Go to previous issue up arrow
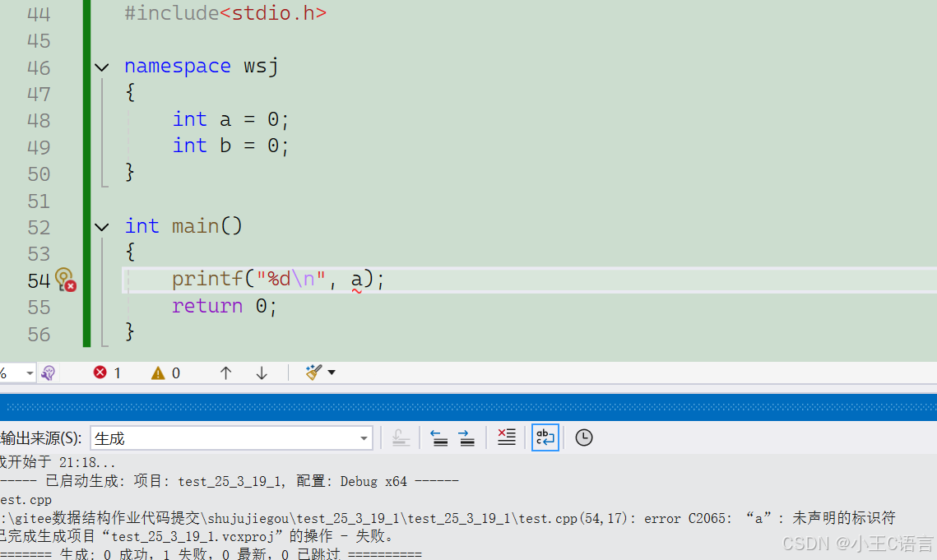 225,373
